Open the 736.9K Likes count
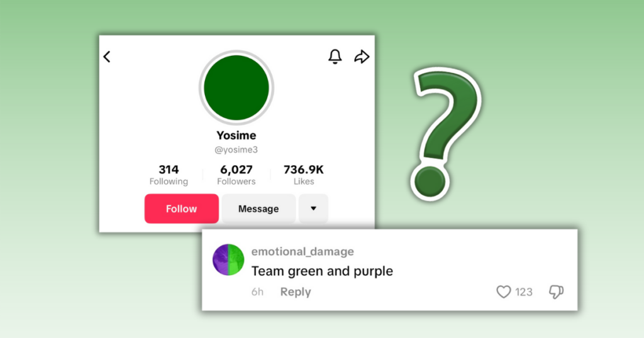 click(304, 175)
